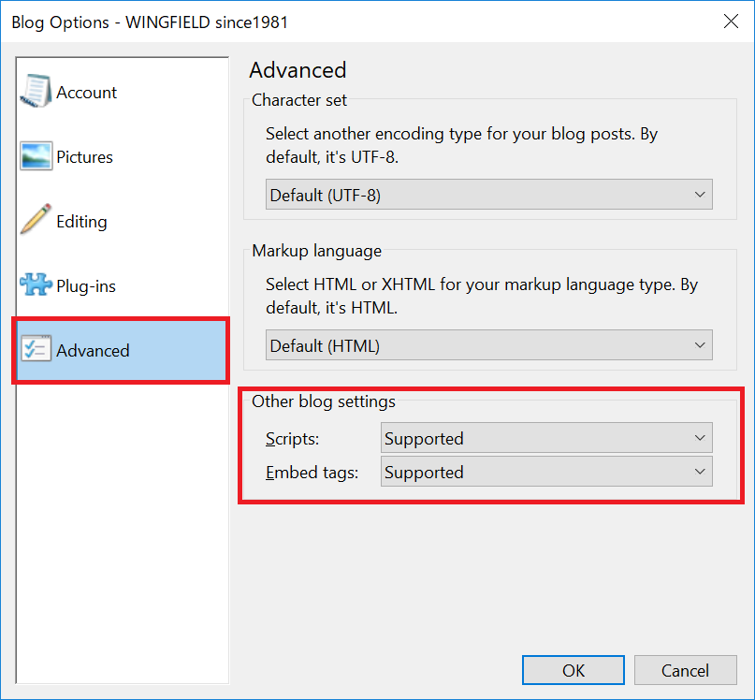Confirm settings with the OK button
The width and height of the screenshot is (755, 700).
click(573, 670)
